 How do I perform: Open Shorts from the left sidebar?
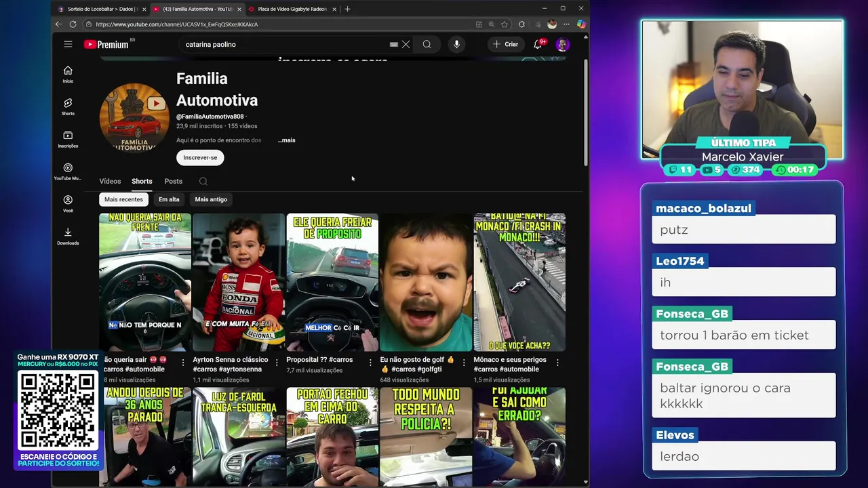(68, 106)
